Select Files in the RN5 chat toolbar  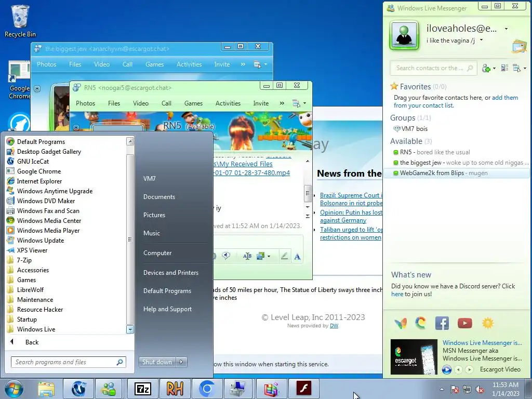(114, 103)
